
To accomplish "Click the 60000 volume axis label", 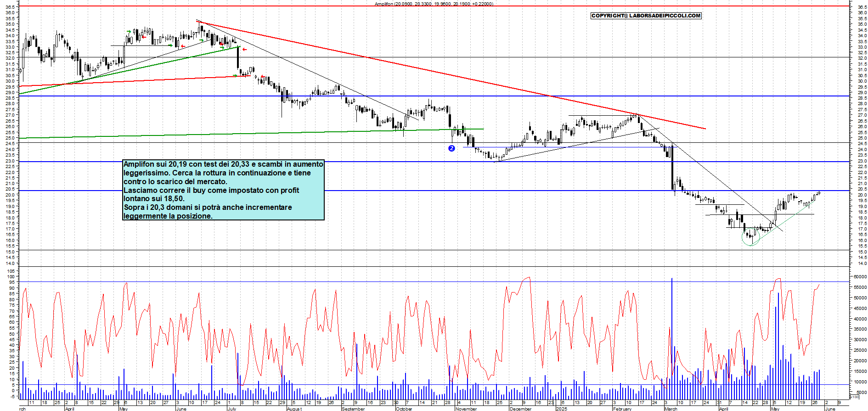I will (860, 277).
